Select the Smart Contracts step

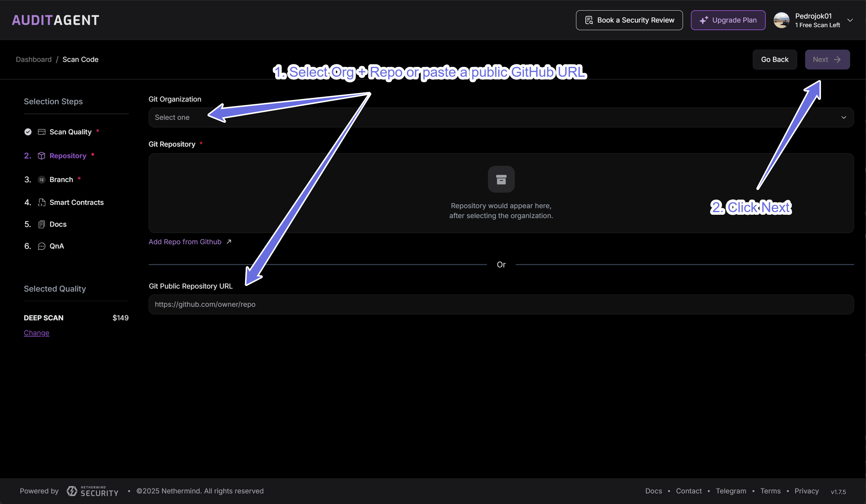coord(76,203)
